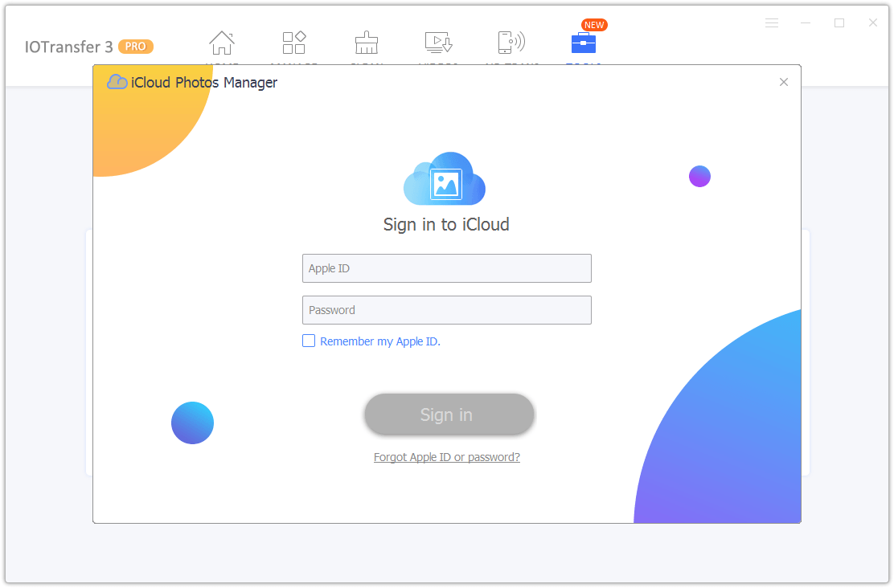
Task: Click the NEW badge above TOOLS
Action: pyautogui.click(x=594, y=25)
